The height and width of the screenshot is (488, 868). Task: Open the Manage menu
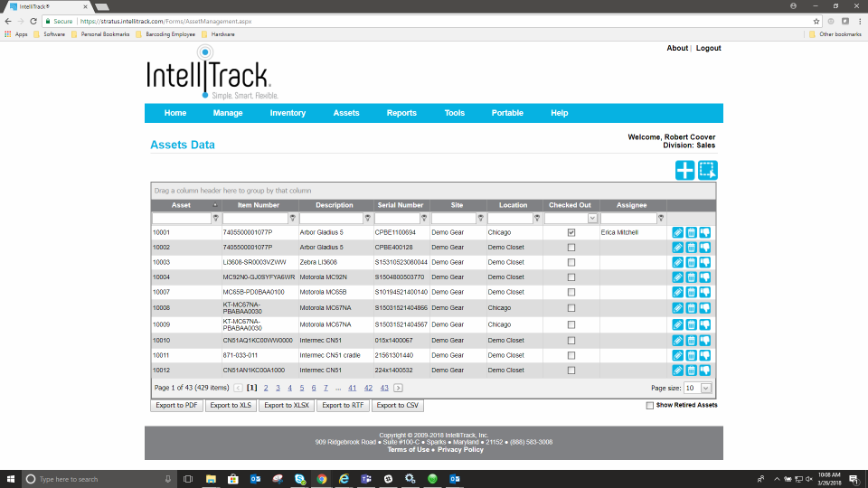tap(228, 113)
